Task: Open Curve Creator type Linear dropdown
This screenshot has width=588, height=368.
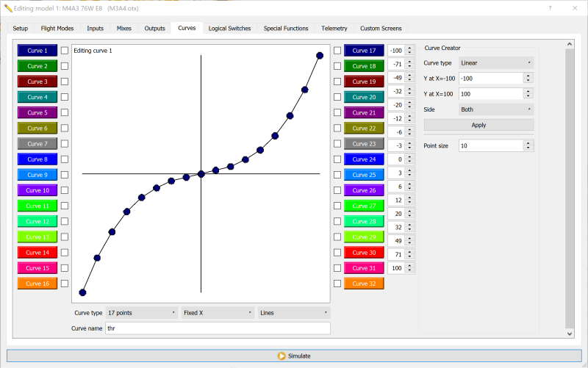Action: tap(496, 63)
